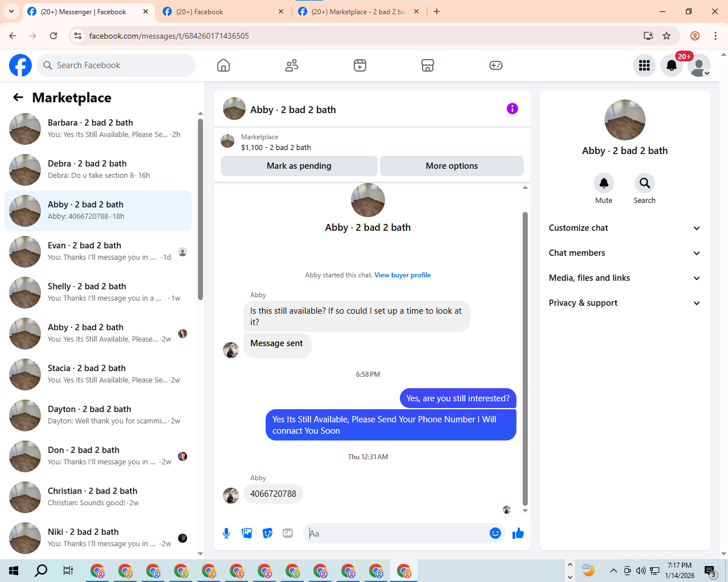
Task: Open Facebook home via logo
Action: coord(20,65)
